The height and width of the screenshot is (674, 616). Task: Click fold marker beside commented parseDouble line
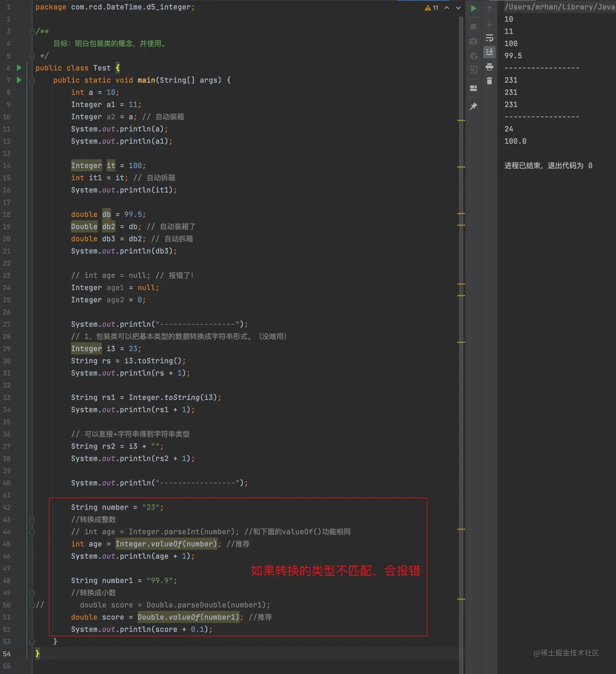point(32,605)
